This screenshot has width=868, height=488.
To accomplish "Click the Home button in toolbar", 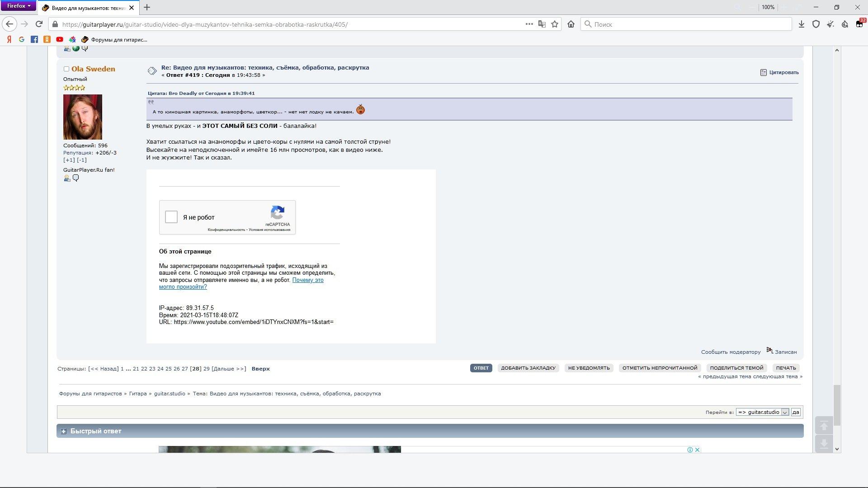I will (x=571, y=24).
